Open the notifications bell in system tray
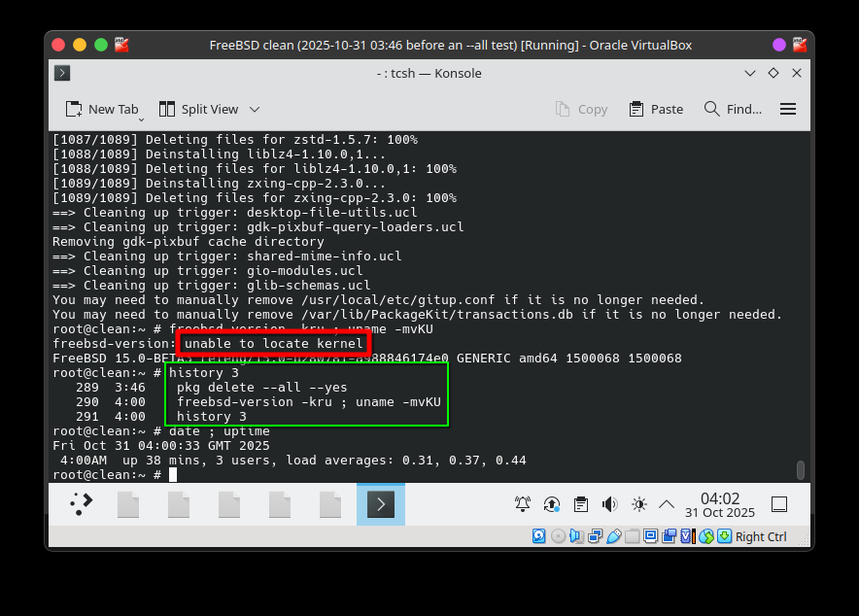This screenshot has height=616, width=859. [523, 504]
